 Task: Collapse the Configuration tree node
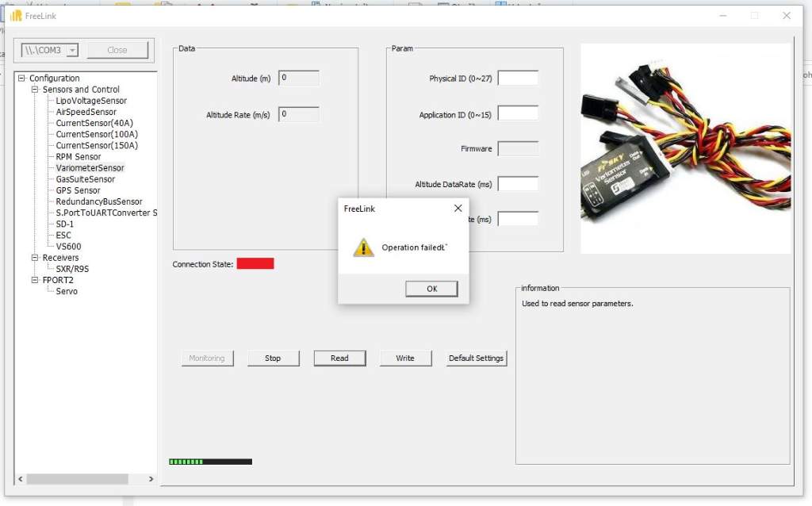coord(22,79)
